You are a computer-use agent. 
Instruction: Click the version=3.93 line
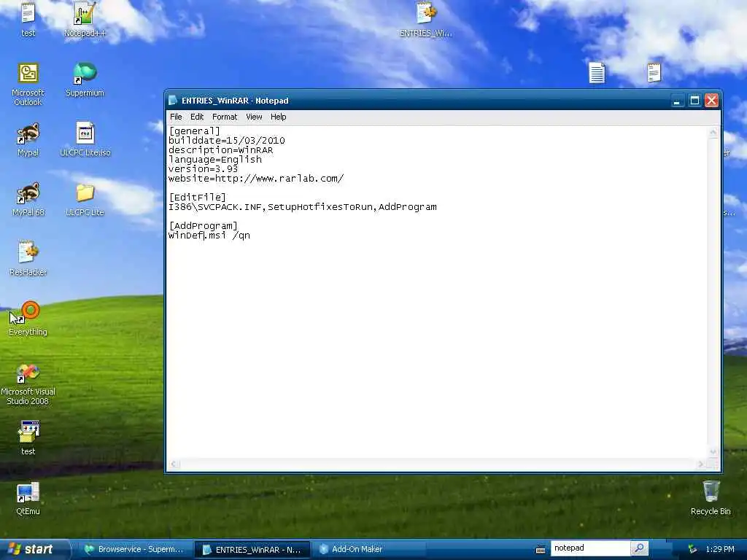pyautogui.click(x=203, y=169)
